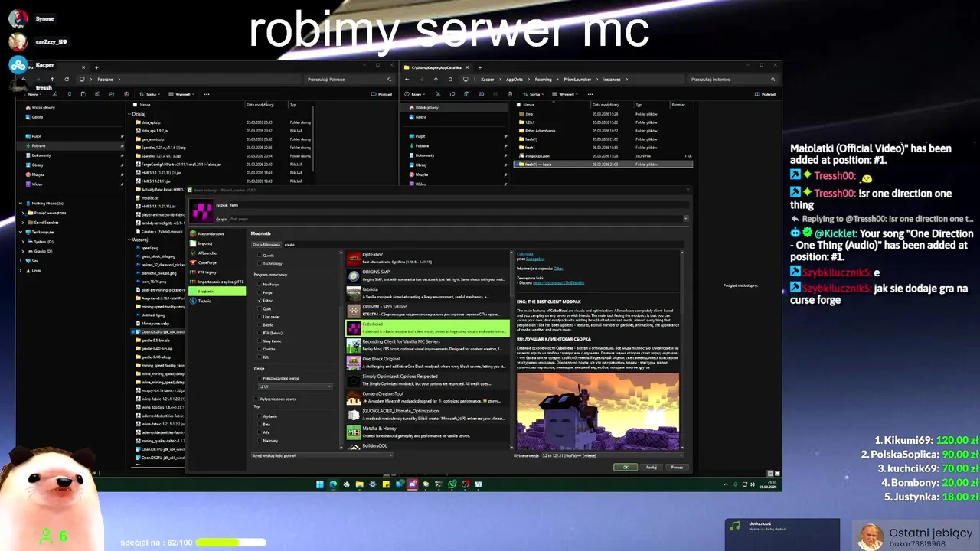Tick the NeoForge loader checkbox
The width and height of the screenshot is (980, 551).
coord(259,285)
